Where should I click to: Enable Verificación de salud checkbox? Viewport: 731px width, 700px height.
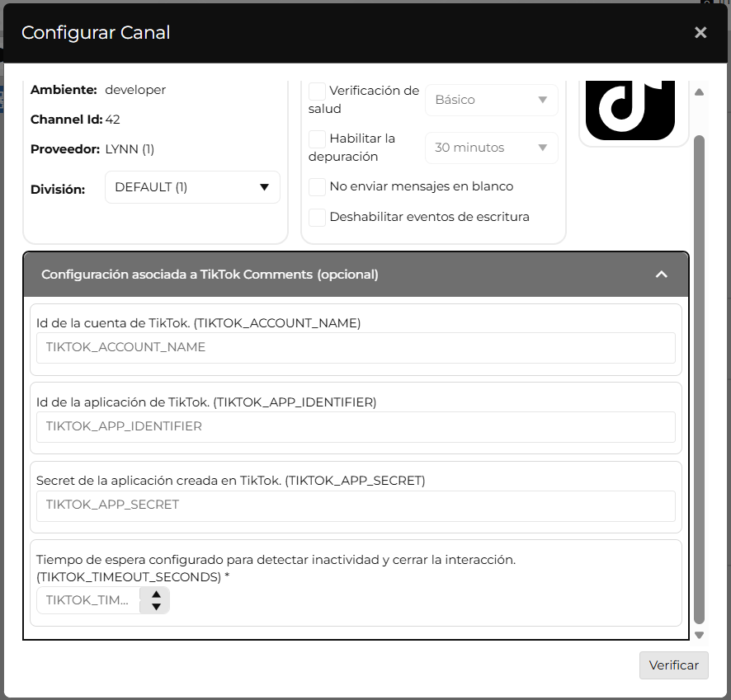pos(317,92)
